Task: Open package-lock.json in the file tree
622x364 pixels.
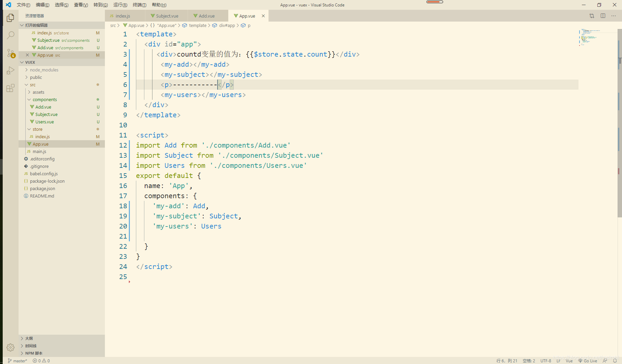Action: click(62, 181)
